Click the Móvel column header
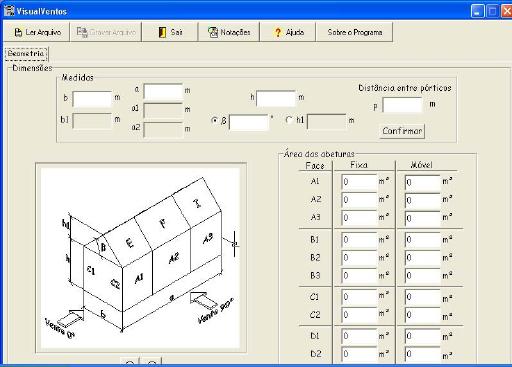The image size is (512, 367). point(421,165)
